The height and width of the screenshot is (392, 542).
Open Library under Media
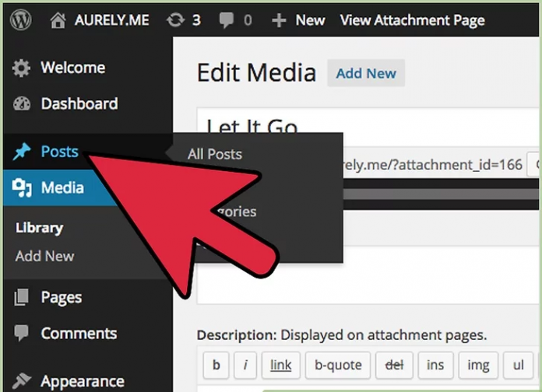pyautogui.click(x=39, y=229)
